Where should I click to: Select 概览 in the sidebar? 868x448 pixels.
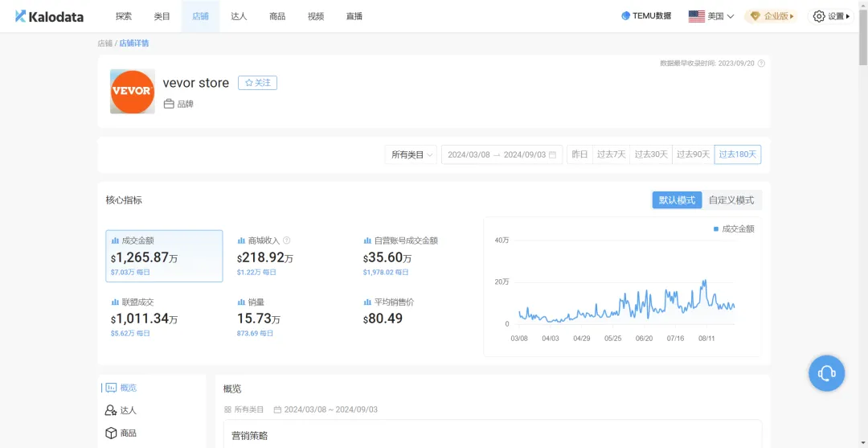(129, 388)
